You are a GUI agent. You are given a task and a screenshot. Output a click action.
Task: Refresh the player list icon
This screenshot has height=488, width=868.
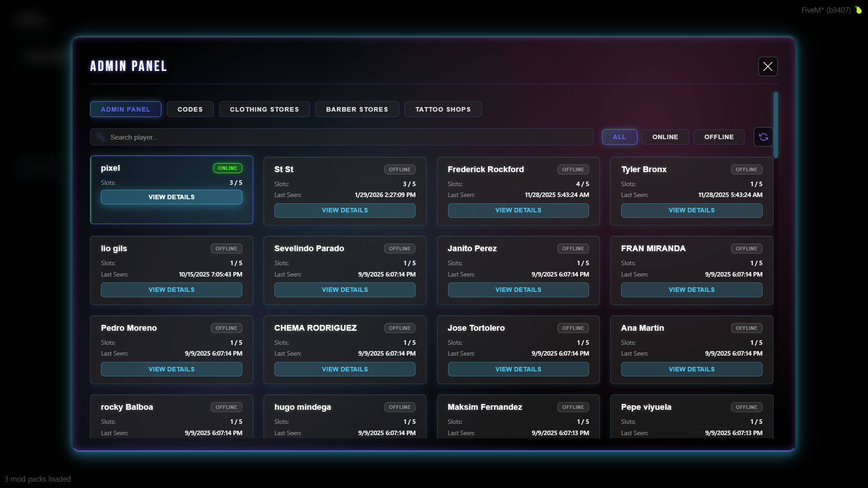pyautogui.click(x=764, y=137)
